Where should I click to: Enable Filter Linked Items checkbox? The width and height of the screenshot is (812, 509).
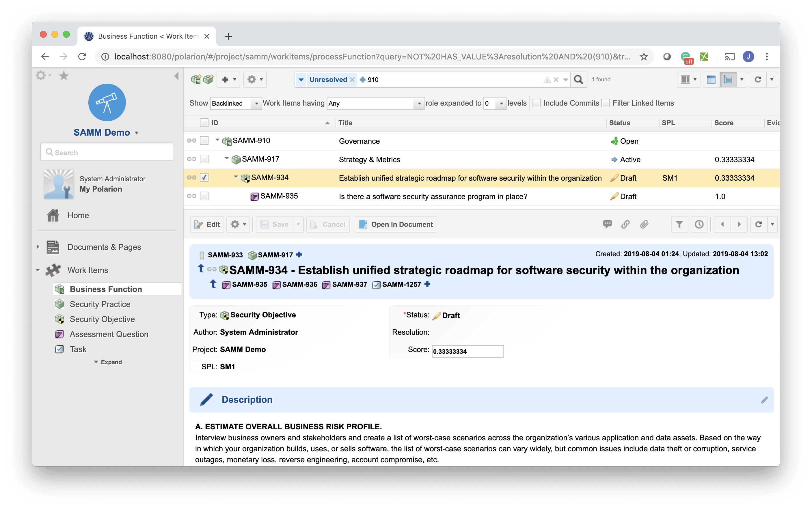coord(605,103)
